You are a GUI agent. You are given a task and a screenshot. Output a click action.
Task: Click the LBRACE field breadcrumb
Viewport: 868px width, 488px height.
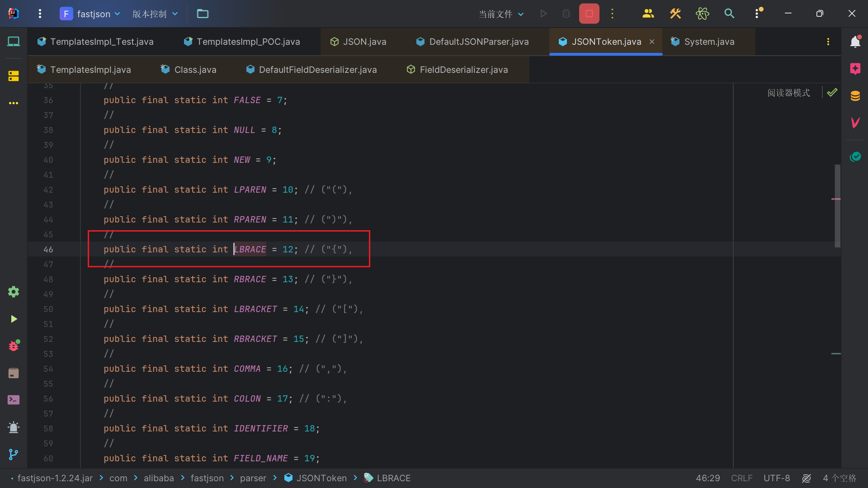click(x=387, y=478)
